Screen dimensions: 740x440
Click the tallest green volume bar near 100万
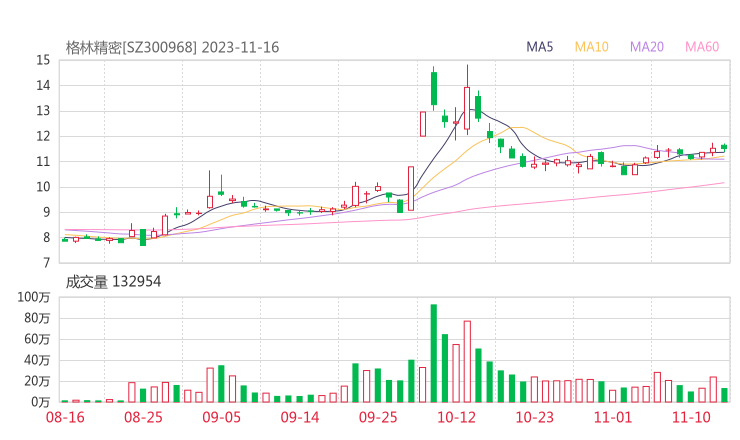[x=434, y=354]
